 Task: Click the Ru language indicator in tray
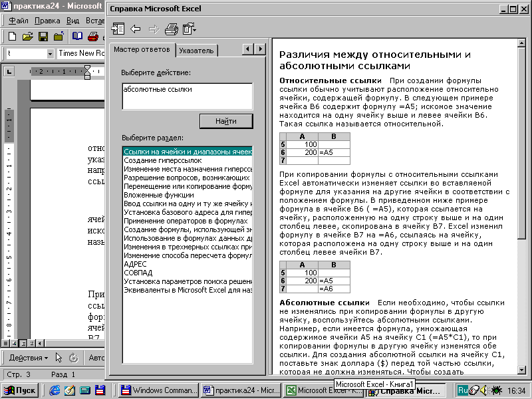tap(462, 390)
